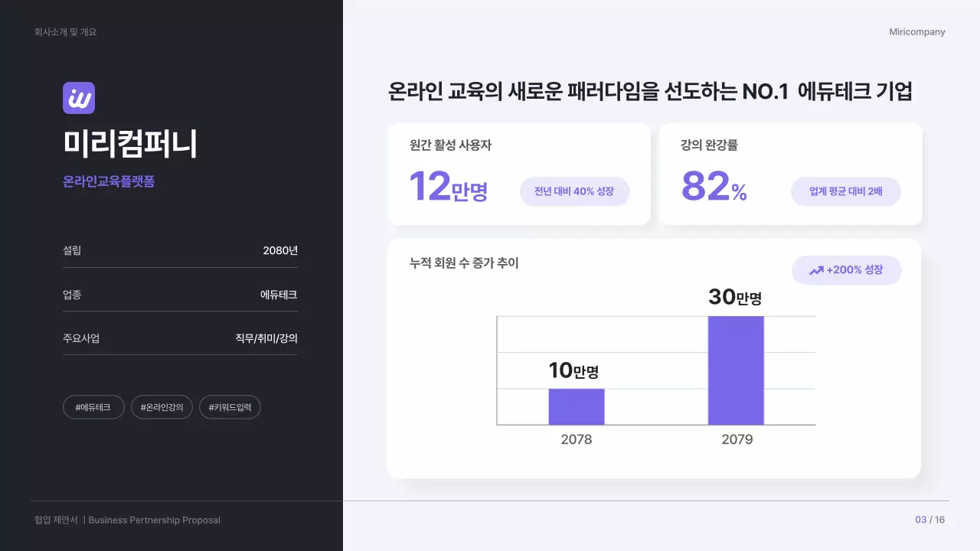Expand the 업종 에듀테크 row
This screenshot has height=551, width=980.
coord(180,294)
